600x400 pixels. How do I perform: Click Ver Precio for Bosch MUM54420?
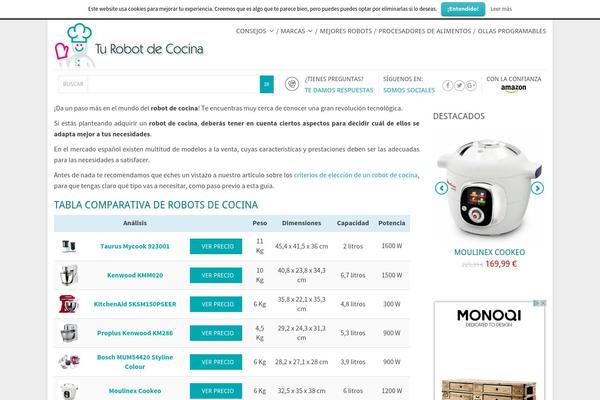(216, 362)
